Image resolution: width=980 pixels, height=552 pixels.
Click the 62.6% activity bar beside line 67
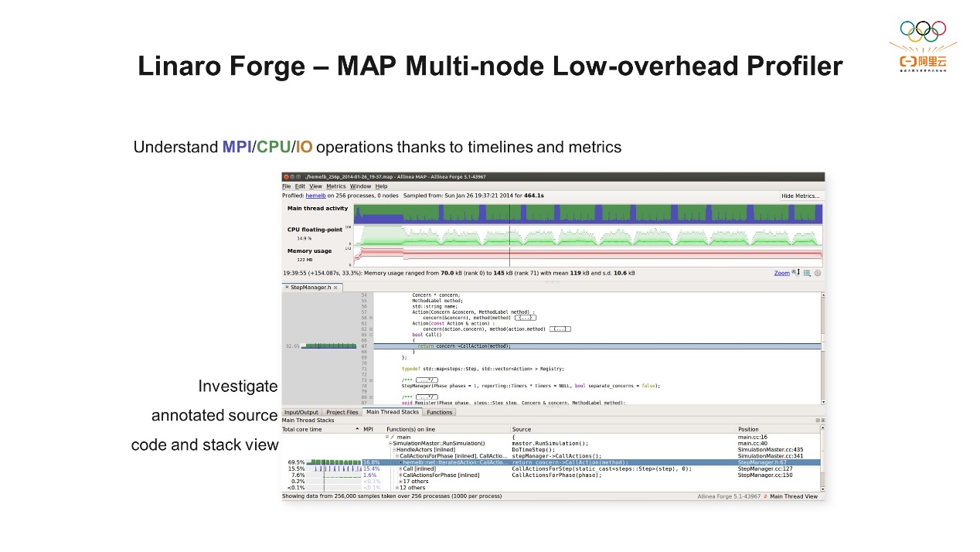(x=328, y=346)
